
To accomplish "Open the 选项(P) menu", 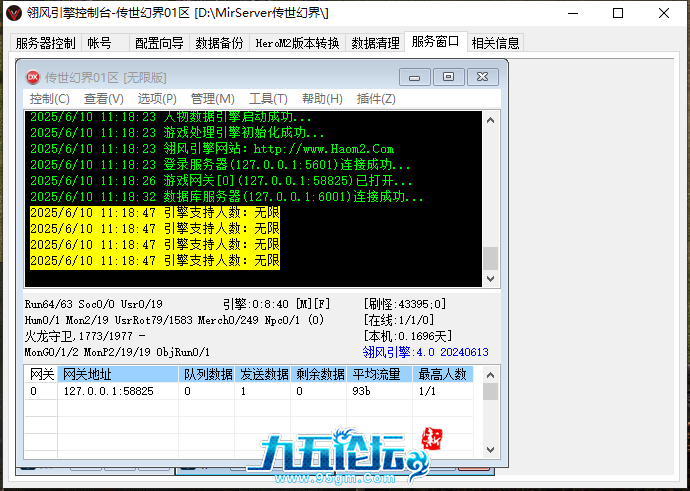I will [x=157, y=99].
